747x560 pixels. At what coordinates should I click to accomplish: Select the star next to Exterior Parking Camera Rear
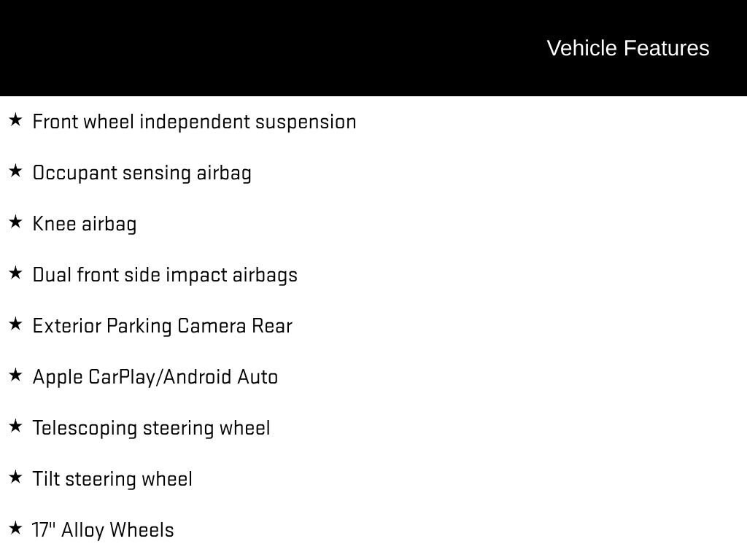point(15,324)
